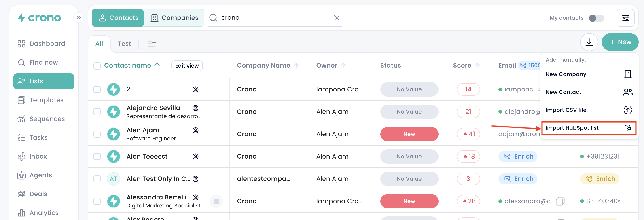Screen dimensions: 644x220
Task: Copy Alessandra's email with copy icon
Action: pyautogui.click(x=560, y=201)
